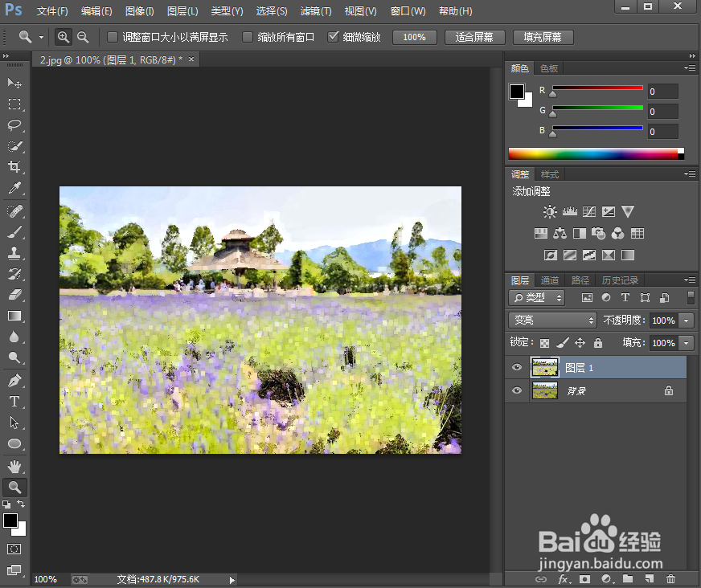This screenshot has height=588, width=701.
Task: Add a Levels adjustment
Action: pyautogui.click(x=569, y=211)
